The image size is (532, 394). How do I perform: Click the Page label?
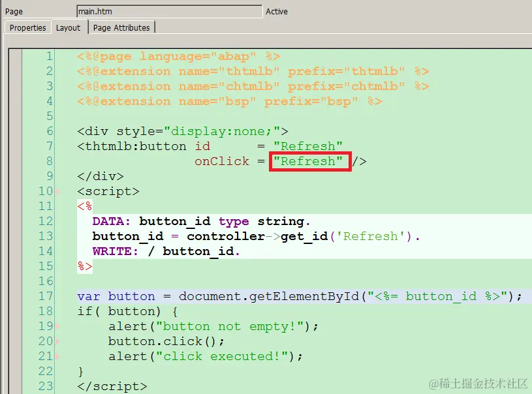pyautogui.click(x=14, y=12)
